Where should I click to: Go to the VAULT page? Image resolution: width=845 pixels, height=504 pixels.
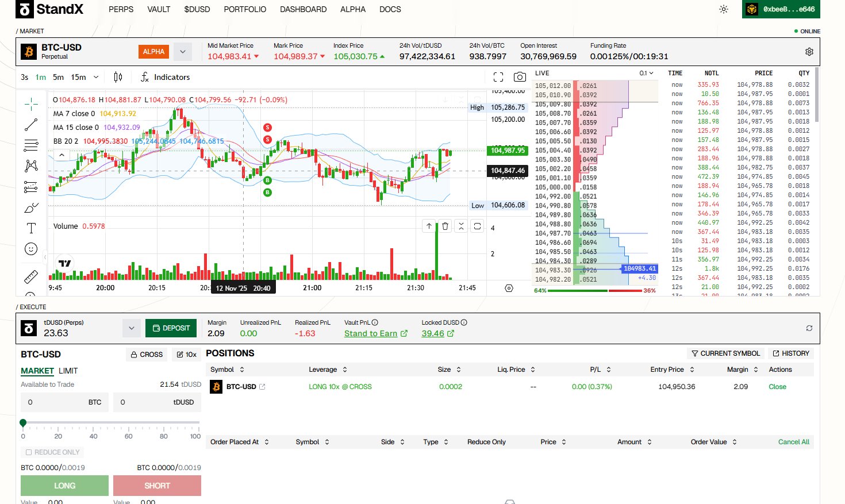(159, 9)
